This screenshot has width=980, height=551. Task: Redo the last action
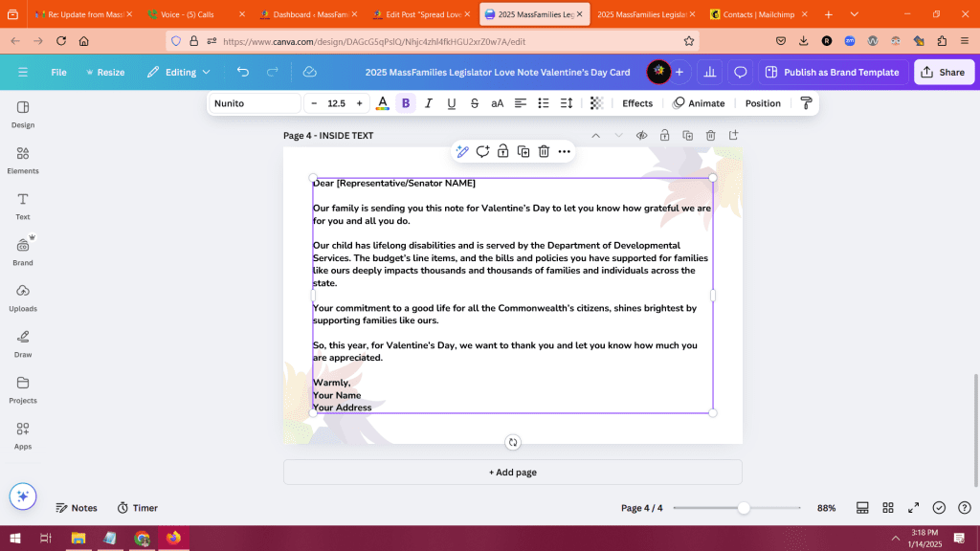[x=272, y=73]
